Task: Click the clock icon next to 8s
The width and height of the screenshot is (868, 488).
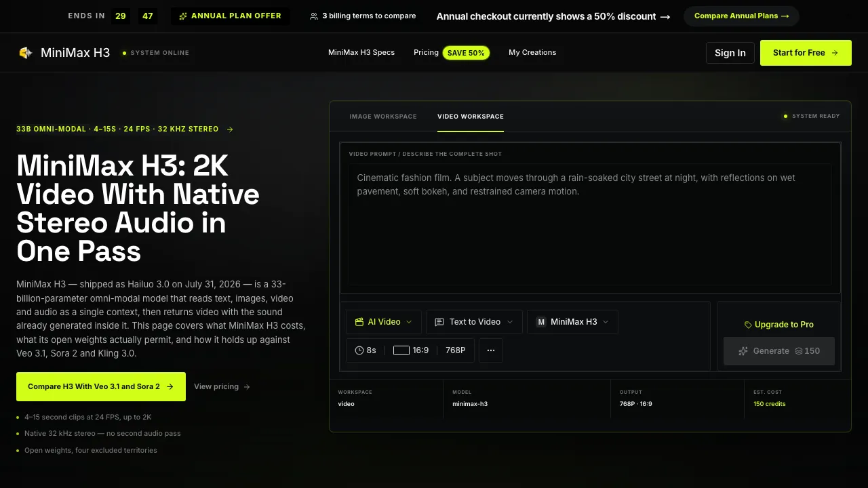Action: coord(359,350)
